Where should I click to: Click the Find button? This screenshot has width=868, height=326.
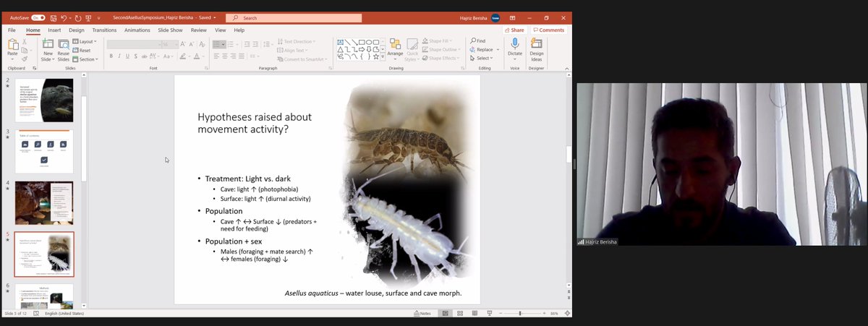point(477,41)
